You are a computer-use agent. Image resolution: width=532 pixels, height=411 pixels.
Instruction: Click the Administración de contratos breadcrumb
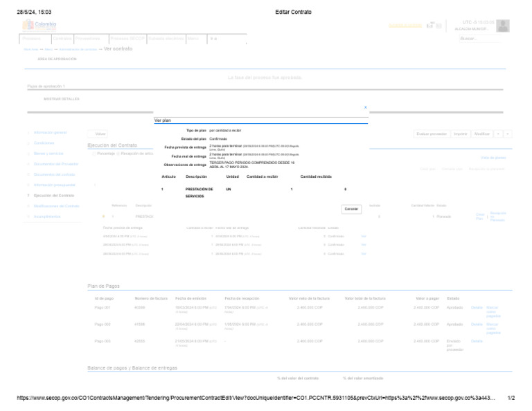tap(78, 49)
